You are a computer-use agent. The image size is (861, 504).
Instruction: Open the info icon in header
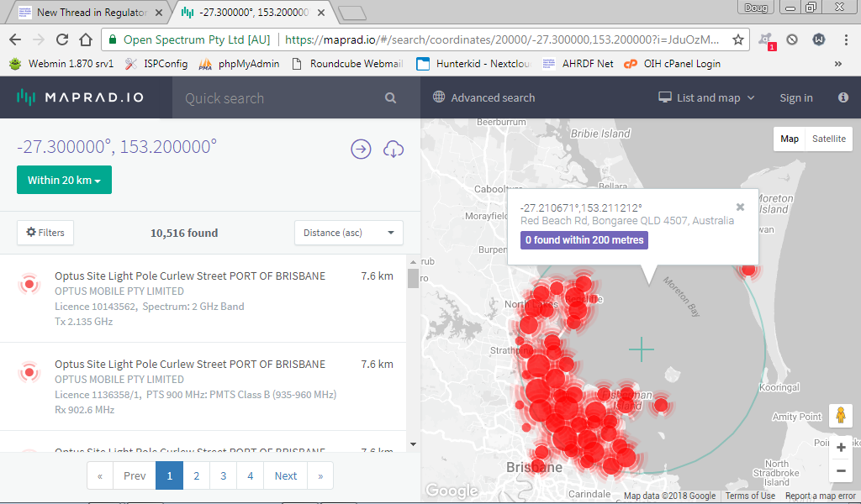tap(843, 98)
